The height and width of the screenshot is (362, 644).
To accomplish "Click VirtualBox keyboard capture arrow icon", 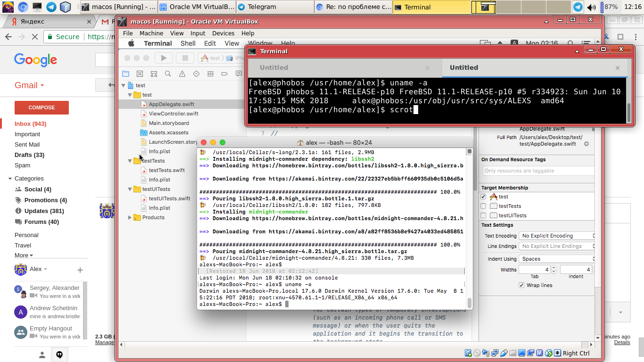I will (x=558, y=353).
